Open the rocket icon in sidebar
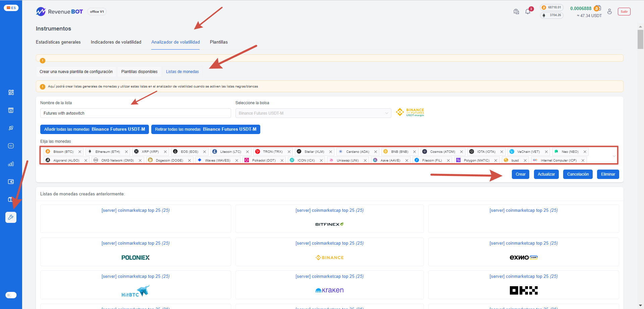This screenshot has width=644, height=309. [x=11, y=128]
